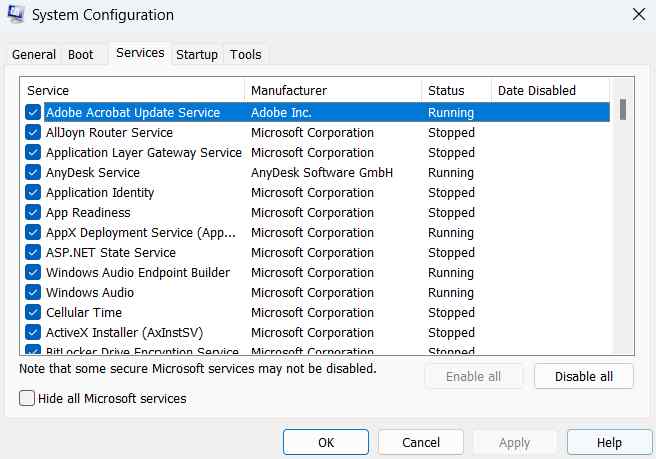Click Stopped status of Cellular Time
This screenshot has height=459, width=656.
point(451,313)
